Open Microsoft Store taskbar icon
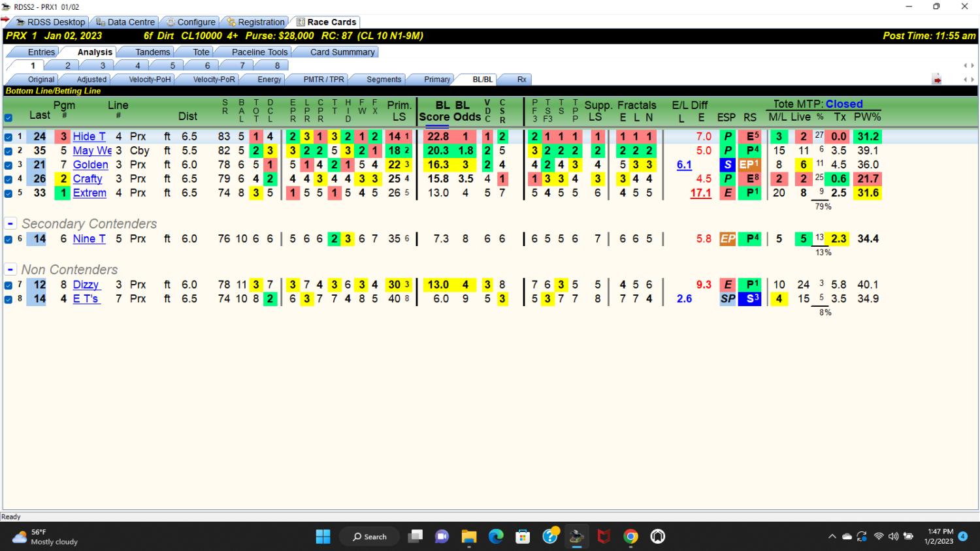Image resolution: width=980 pixels, height=551 pixels. tap(523, 537)
